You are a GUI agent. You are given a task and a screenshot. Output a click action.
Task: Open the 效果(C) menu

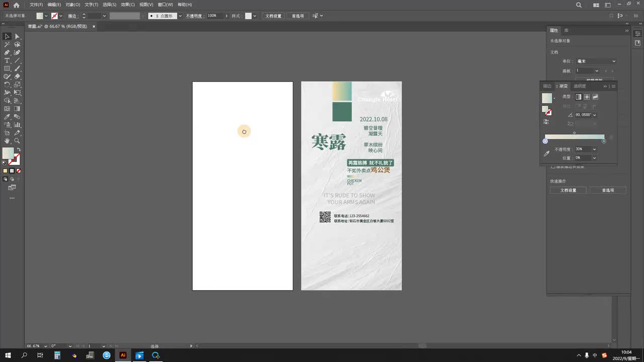(x=128, y=5)
